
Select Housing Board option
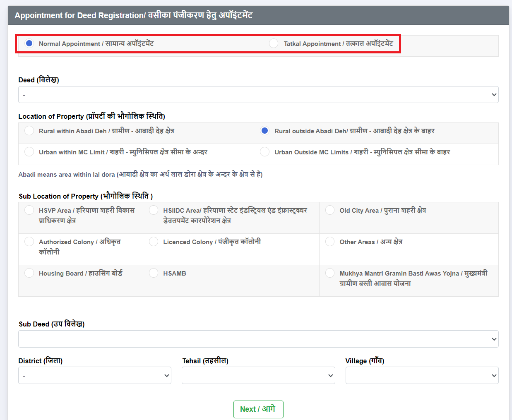(x=29, y=273)
